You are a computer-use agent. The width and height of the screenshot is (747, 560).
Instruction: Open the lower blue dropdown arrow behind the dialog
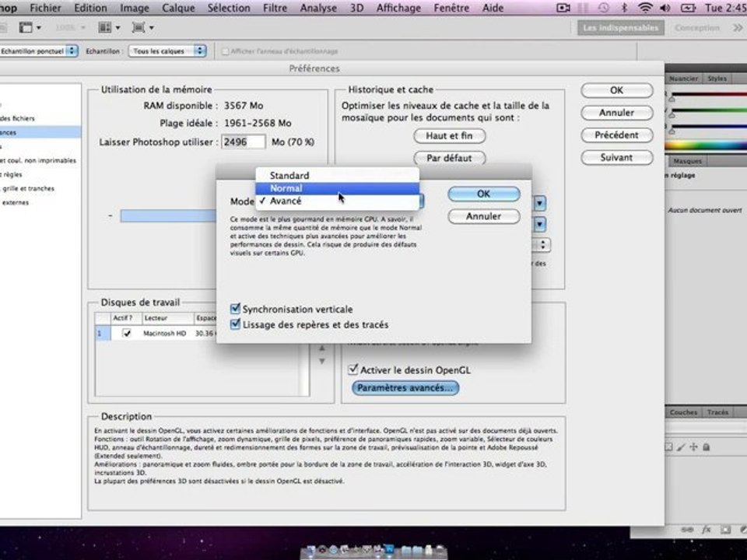539,224
